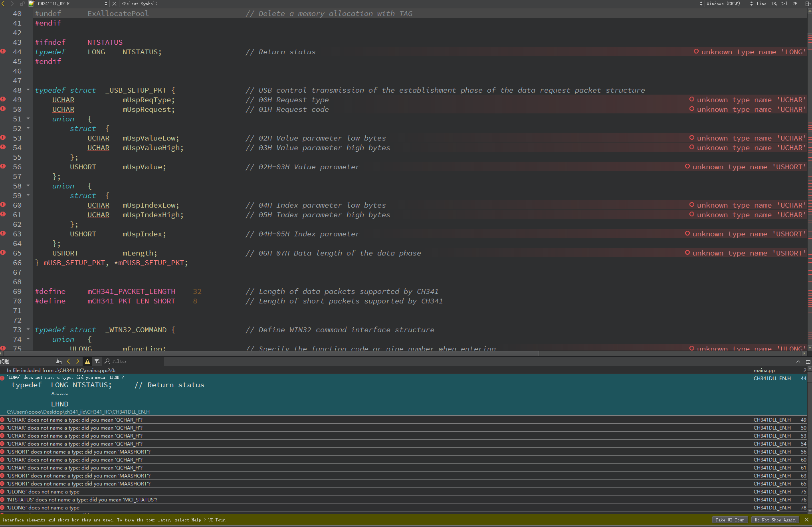Click the CH341DLL_EN.H file type icon
This screenshot has width=812, height=527.
pos(31,4)
